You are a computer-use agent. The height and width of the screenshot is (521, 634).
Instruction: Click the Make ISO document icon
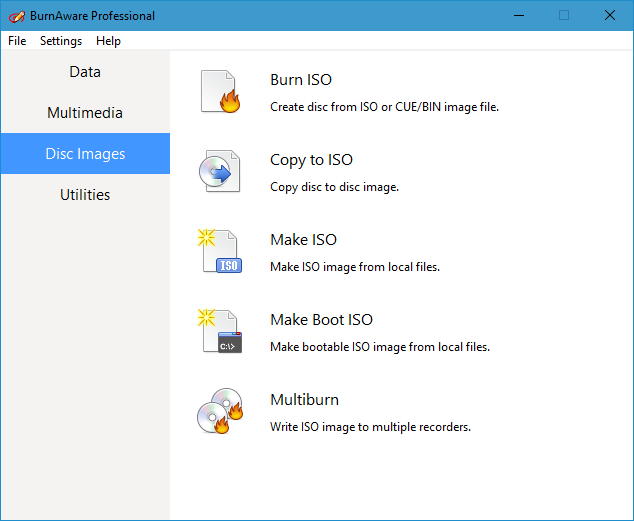(220, 251)
